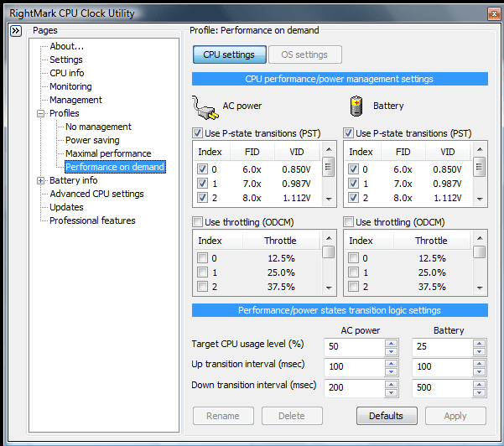Click the Delete button

pos(292,416)
